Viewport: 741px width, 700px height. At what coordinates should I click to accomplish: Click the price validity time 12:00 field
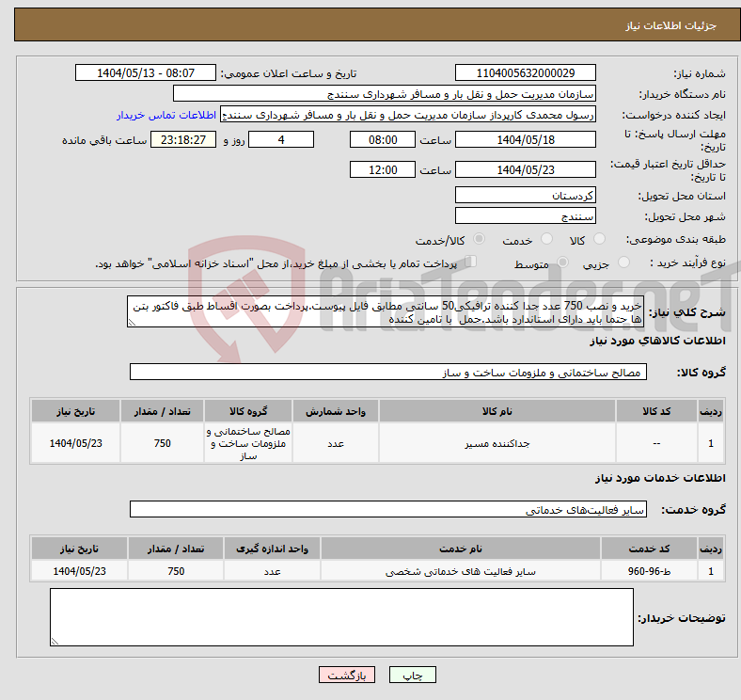[383, 169]
